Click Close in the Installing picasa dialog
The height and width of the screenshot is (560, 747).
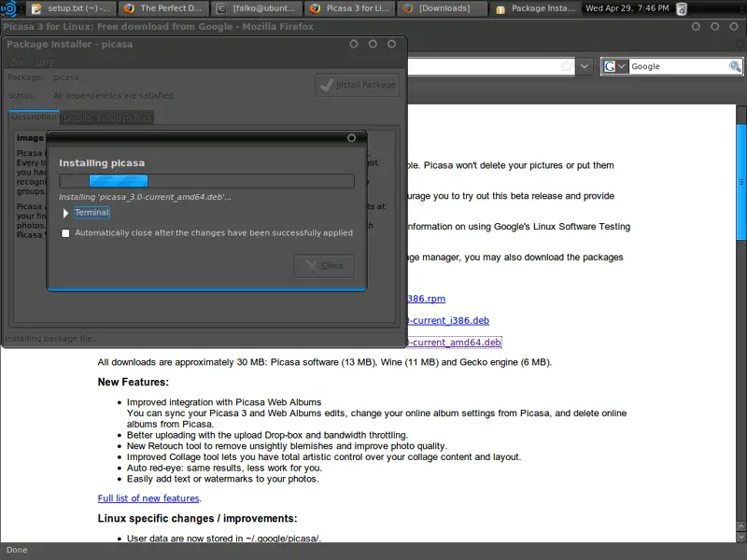(x=324, y=266)
